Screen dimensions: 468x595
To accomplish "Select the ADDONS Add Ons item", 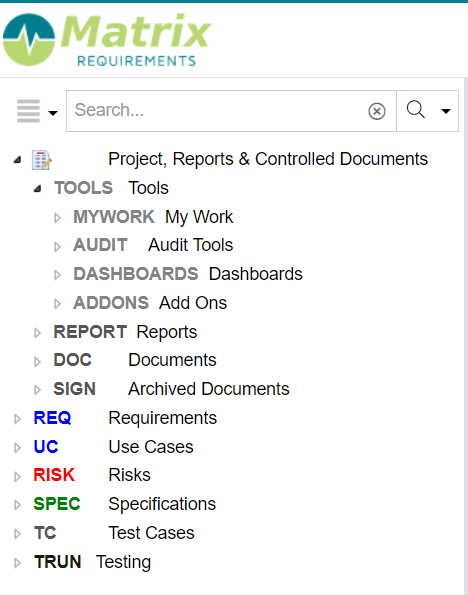I will pyautogui.click(x=150, y=303).
